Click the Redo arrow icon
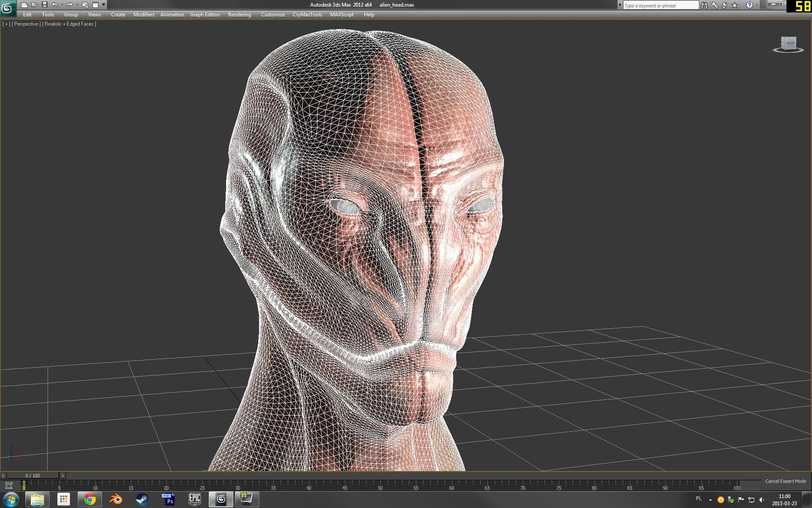The width and height of the screenshot is (812, 508). (70, 5)
